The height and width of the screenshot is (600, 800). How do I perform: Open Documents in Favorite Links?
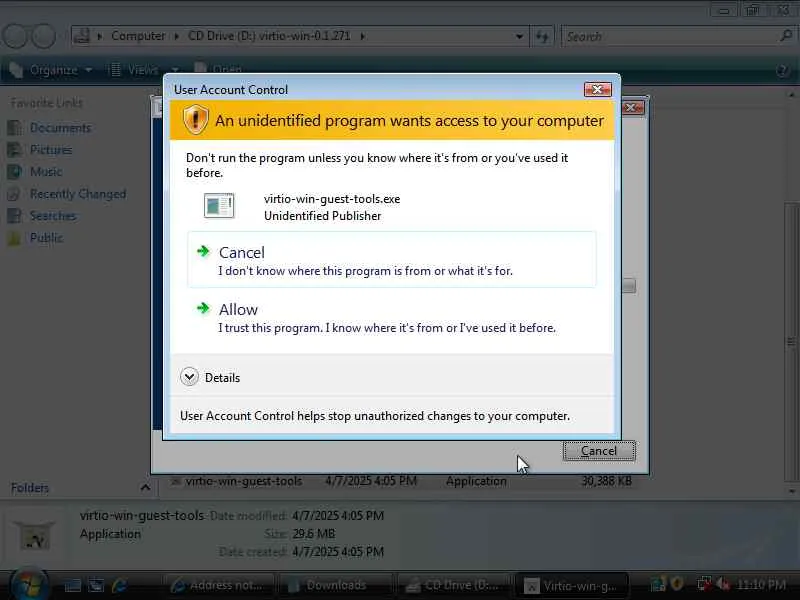coord(60,128)
